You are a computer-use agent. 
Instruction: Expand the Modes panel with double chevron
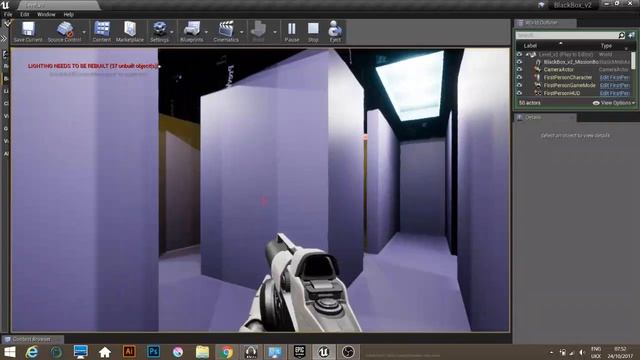4,39
